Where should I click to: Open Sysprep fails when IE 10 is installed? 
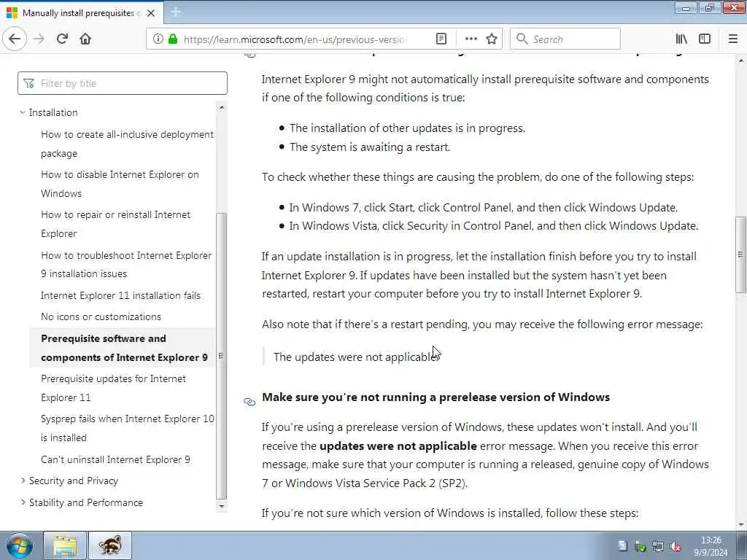coord(127,428)
